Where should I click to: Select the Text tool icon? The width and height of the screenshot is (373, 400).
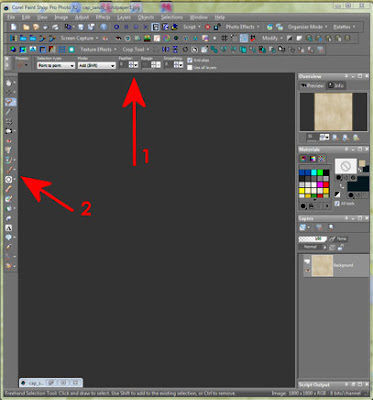8,228
